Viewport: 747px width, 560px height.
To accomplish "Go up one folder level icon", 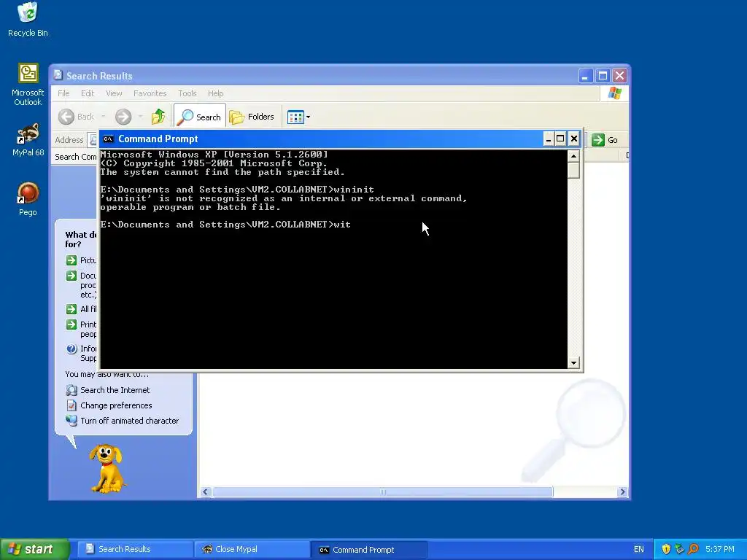I will click(158, 117).
